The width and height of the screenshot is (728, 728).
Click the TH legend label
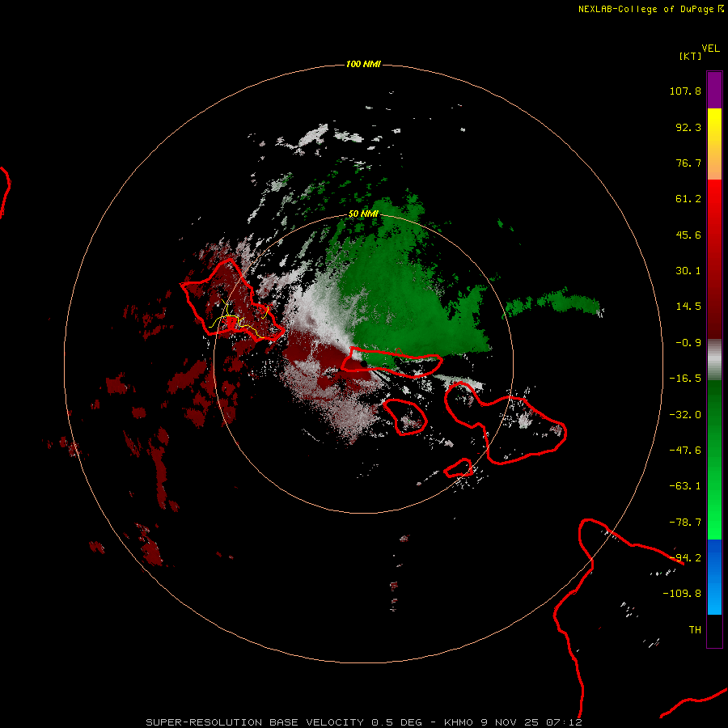(x=695, y=630)
